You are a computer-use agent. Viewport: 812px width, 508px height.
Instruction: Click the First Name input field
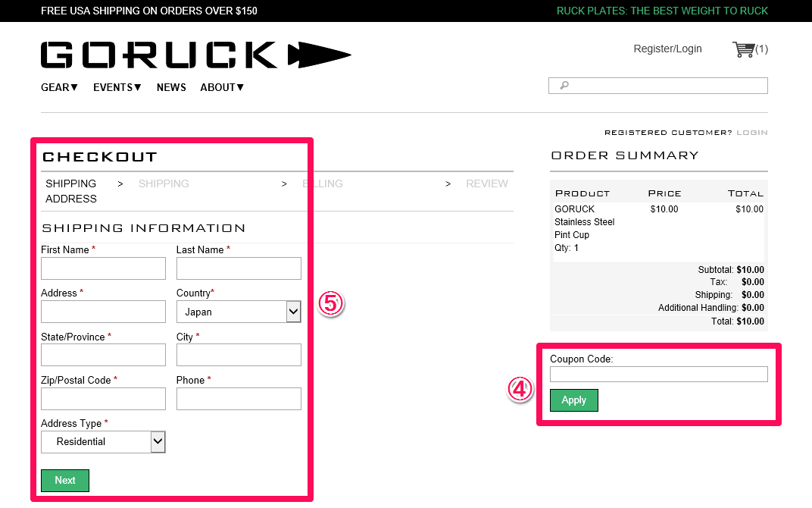click(x=104, y=268)
